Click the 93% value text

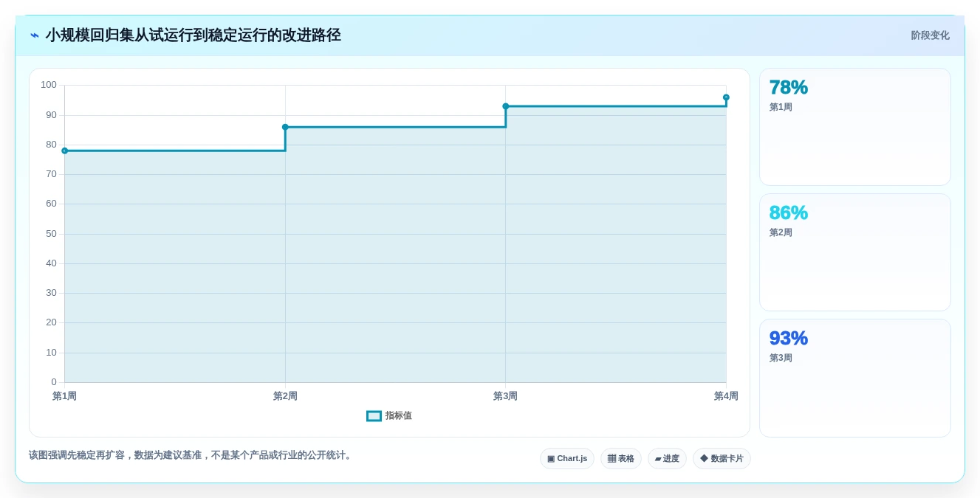789,338
